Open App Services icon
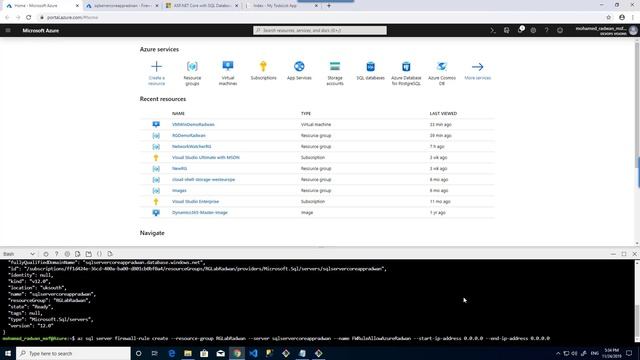The height and width of the screenshot is (360, 640). pyautogui.click(x=299, y=66)
